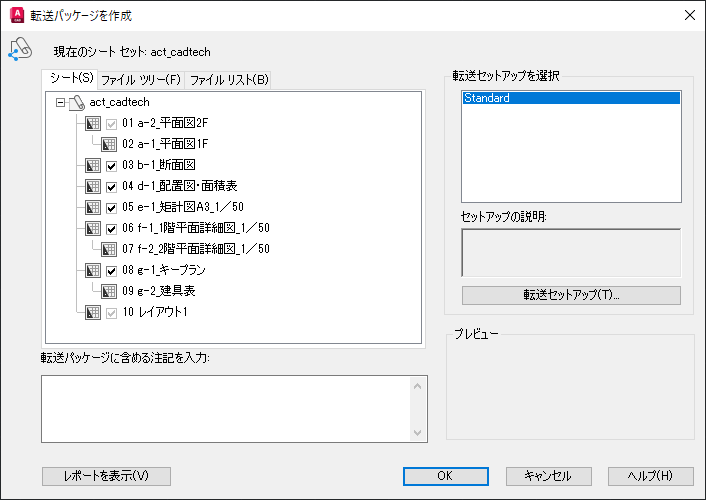The width and height of the screenshot is (706, 500).
Task: Collapse the act_cadtech tree node
Action: point(60,103)
